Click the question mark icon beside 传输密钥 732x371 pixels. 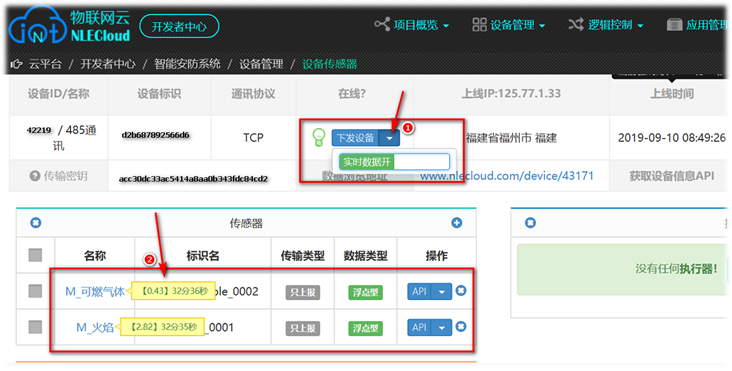[34, 176]
